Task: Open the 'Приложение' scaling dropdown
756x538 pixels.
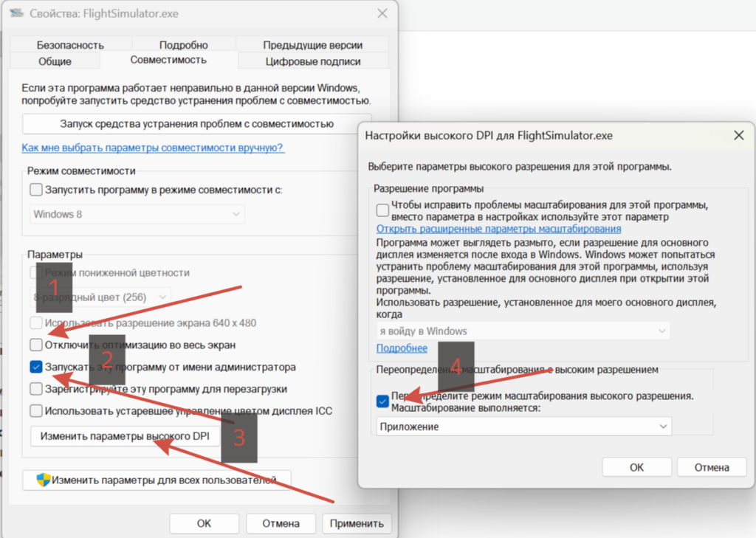Action: 523,427
